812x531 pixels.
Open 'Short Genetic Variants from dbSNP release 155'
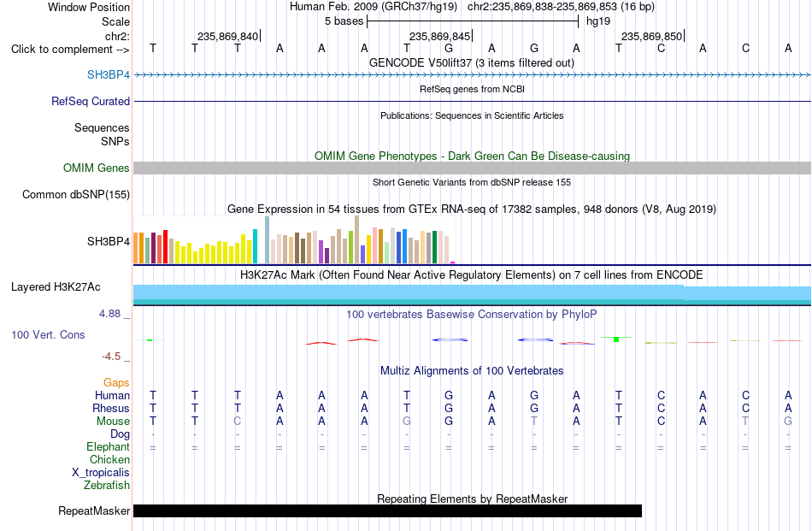pos(472,182)
